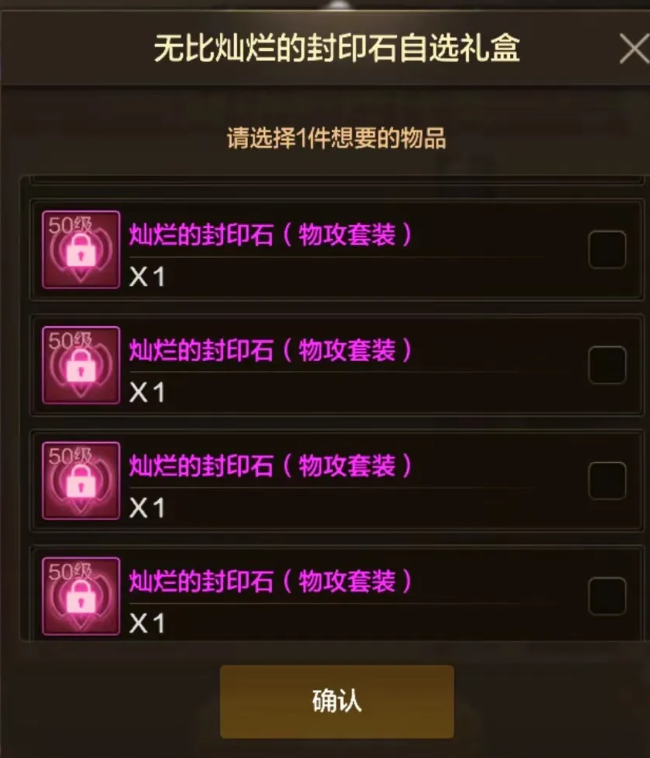Confirm the selection with the 确认 button
650x758 pixels.
click(x=337, y=701)
